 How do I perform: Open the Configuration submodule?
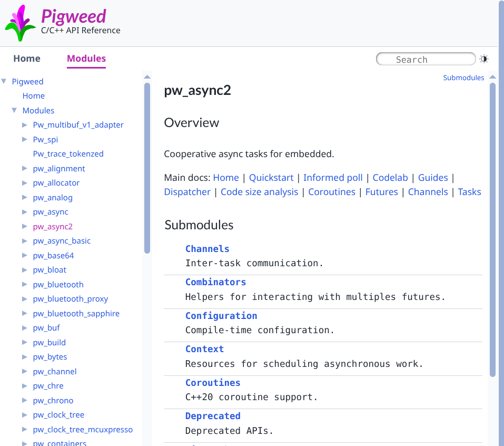click(221, 316)
